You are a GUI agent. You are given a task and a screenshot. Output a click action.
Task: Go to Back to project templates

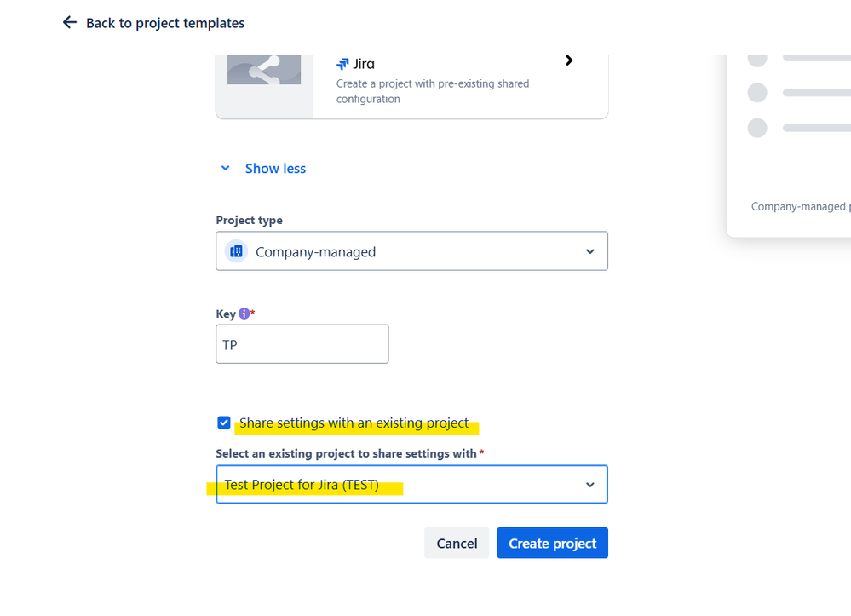click(x=165, y=23)
